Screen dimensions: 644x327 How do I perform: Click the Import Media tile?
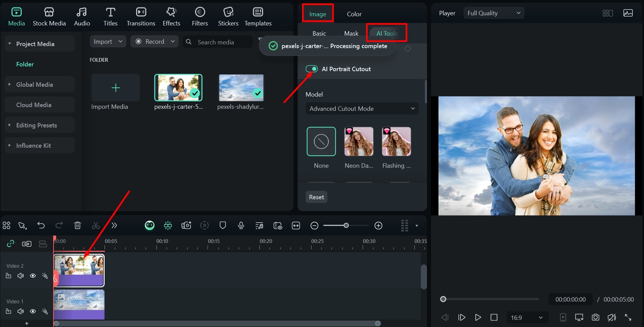point(115,88)
